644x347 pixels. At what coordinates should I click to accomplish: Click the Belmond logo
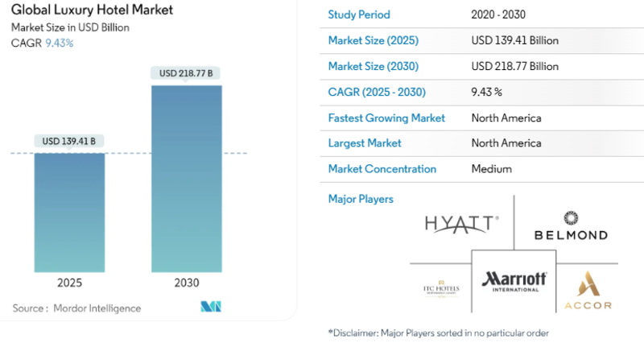click(571, 226)
